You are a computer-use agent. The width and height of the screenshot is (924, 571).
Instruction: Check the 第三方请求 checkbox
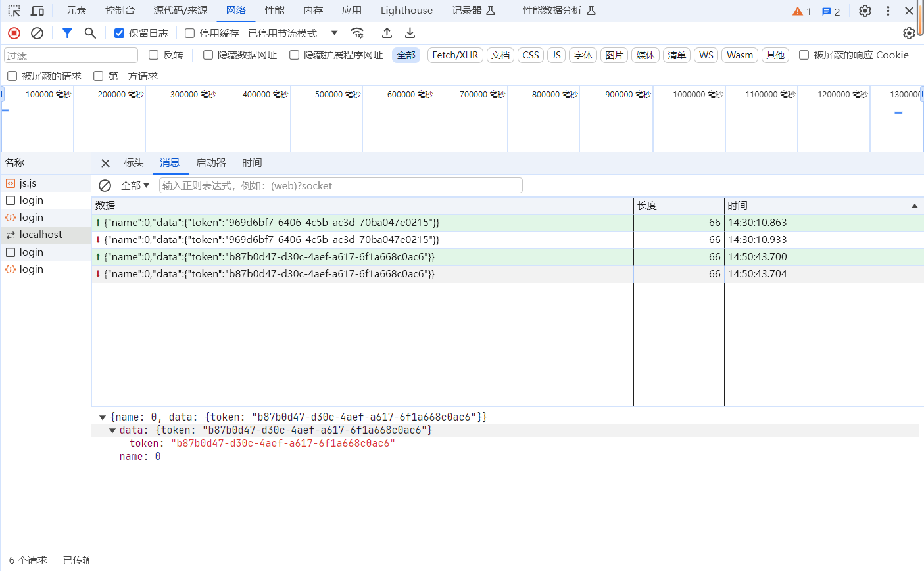point(99,76)
